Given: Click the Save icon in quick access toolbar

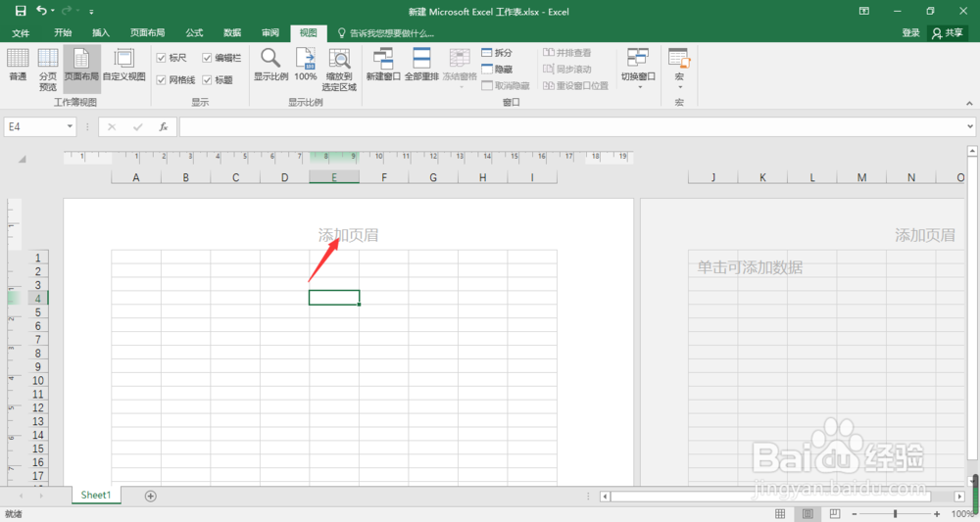Looking at the screenshot, I should (x=21, y=11).
